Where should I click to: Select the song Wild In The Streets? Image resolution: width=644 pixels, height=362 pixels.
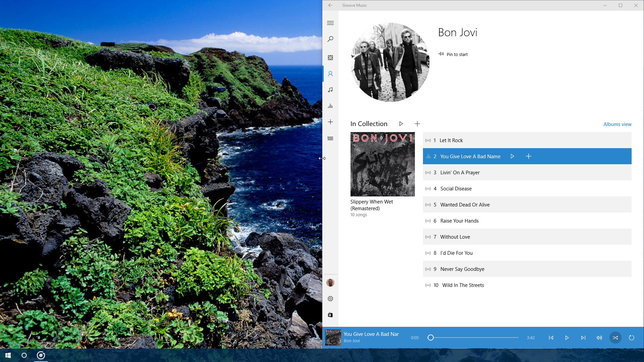(x=527, y=285)
